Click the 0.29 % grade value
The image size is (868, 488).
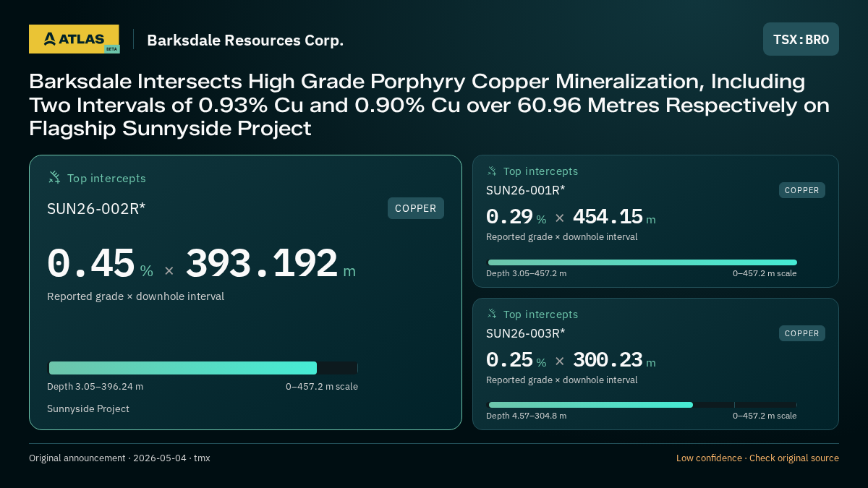pos(516,217)
